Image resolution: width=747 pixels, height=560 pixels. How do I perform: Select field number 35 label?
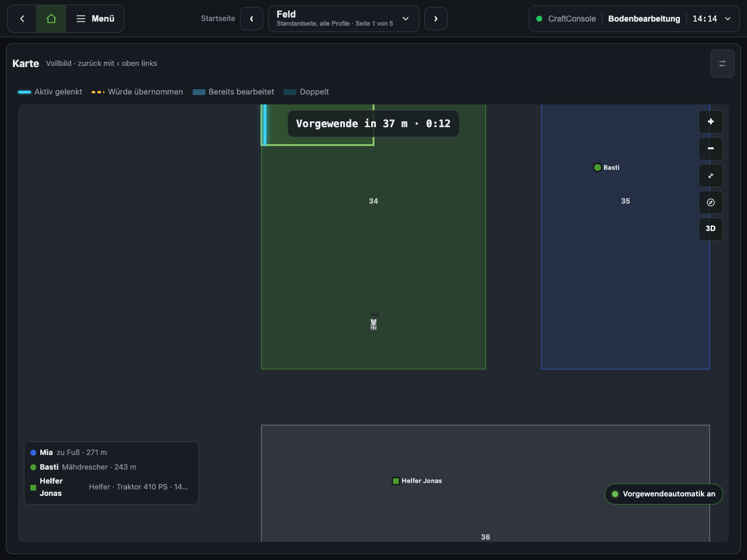(x=626, y=201)
